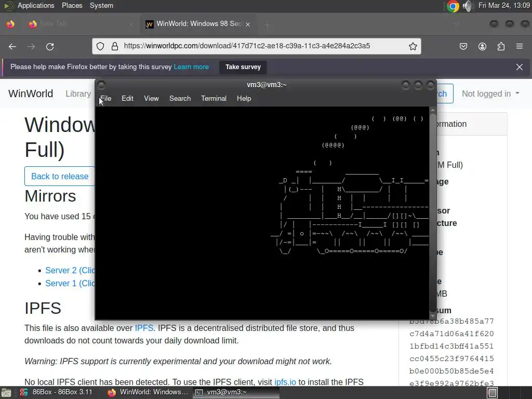Open the Server 1 mirror link

[x=70, y=283]
